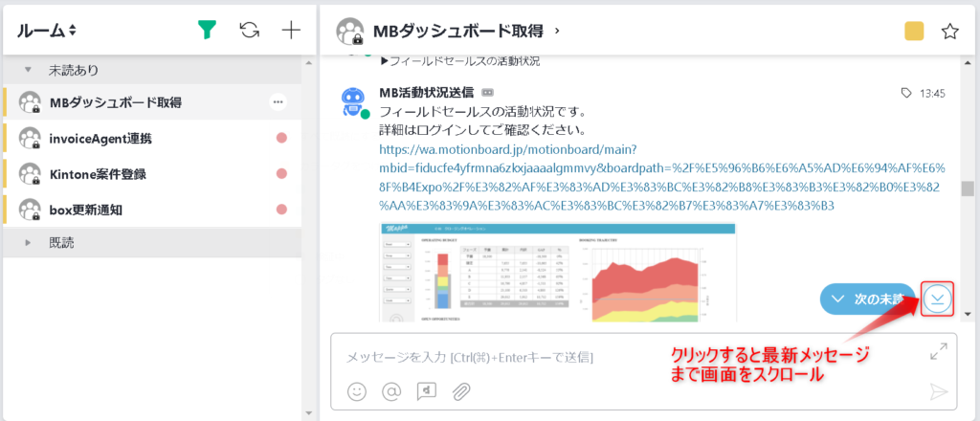Click the Kintone案件登録 group avatar icon

(x=30, y=173)
